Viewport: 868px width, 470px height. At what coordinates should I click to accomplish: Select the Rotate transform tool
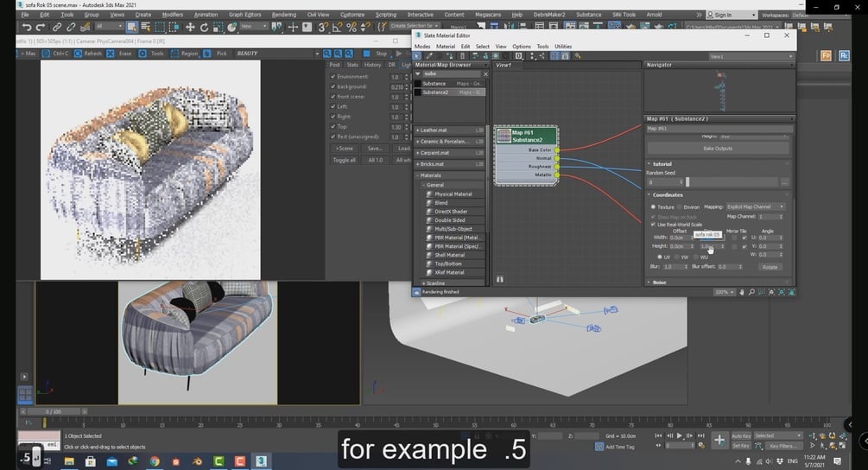click(x=205, y=27)
